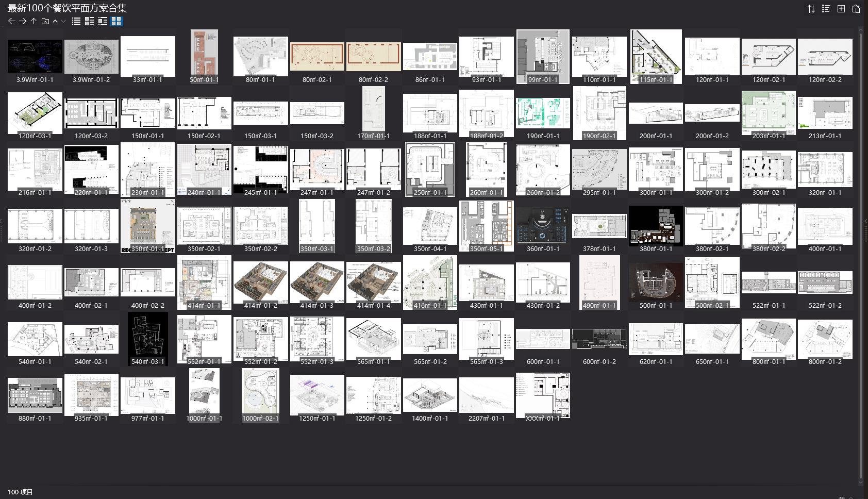Click the sort order arrows icon

coord(811,9)
